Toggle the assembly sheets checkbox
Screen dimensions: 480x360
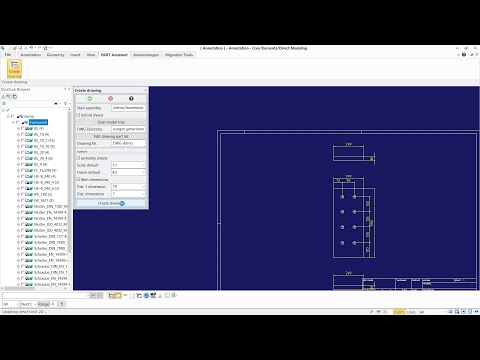tap(78, 158)
